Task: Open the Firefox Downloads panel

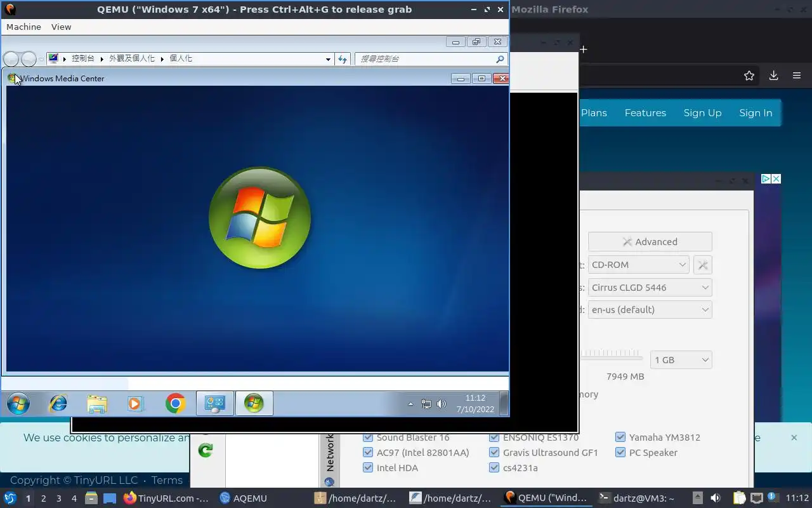Action: (x=773, y=76)
